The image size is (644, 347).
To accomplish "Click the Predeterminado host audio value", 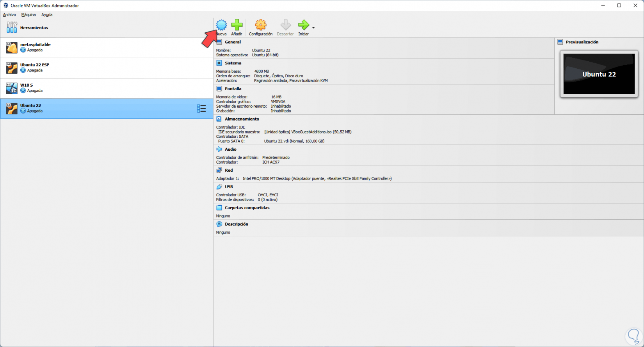I will [276, 158].
